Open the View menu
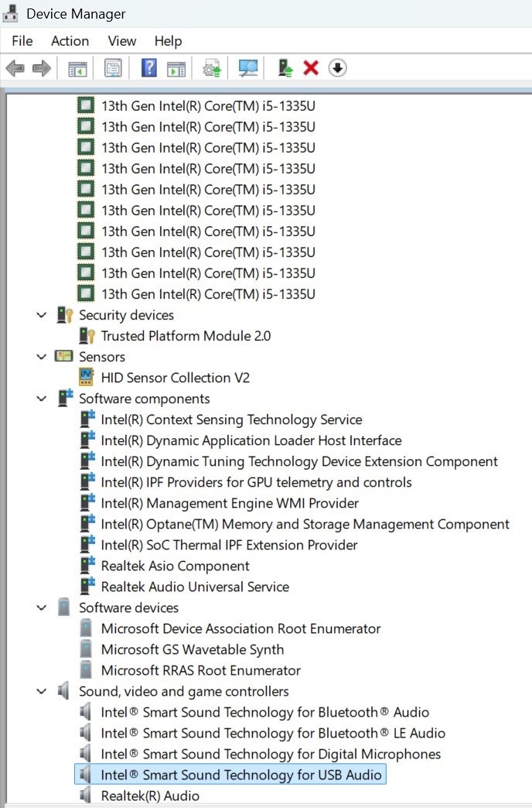Image resolution: width=532 pixels, height=808 pixels. [x=122, y=41]
